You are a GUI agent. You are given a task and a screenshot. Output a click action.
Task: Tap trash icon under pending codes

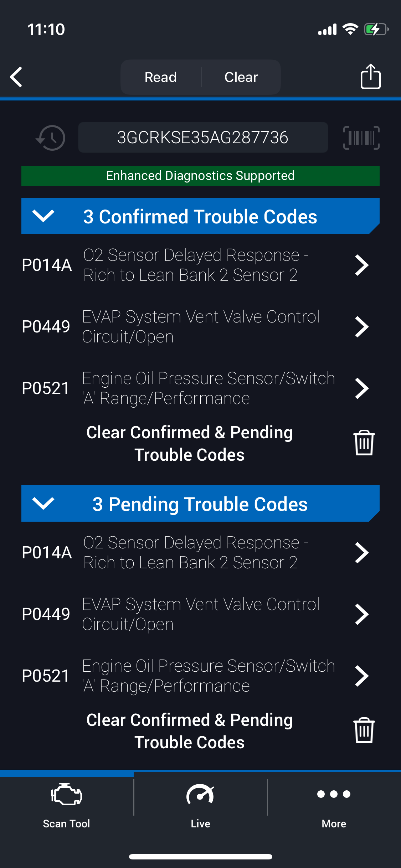pyautogui.click(x=364, y=730)
